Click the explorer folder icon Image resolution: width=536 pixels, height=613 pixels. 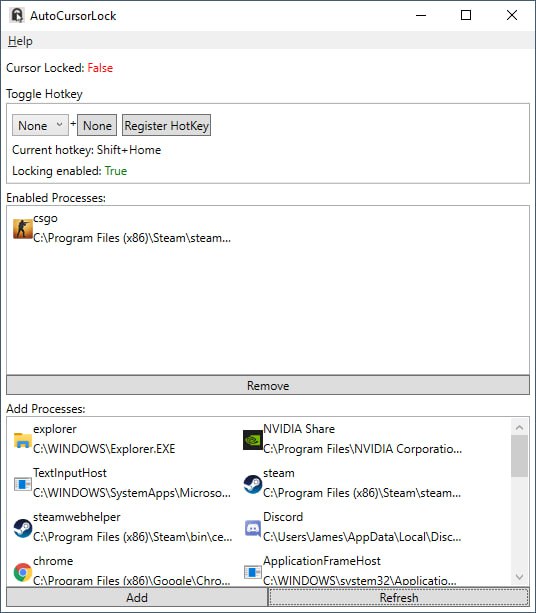[x=23, y=440]
